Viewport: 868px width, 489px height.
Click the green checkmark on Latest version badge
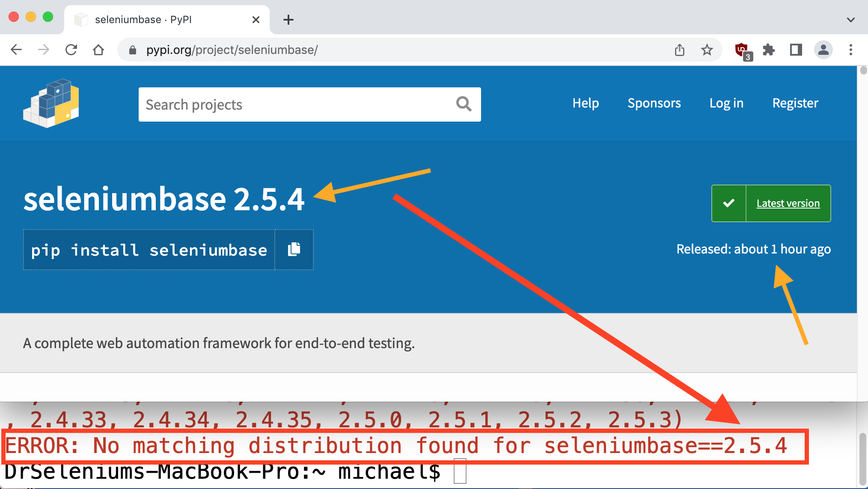pos(729,203)
